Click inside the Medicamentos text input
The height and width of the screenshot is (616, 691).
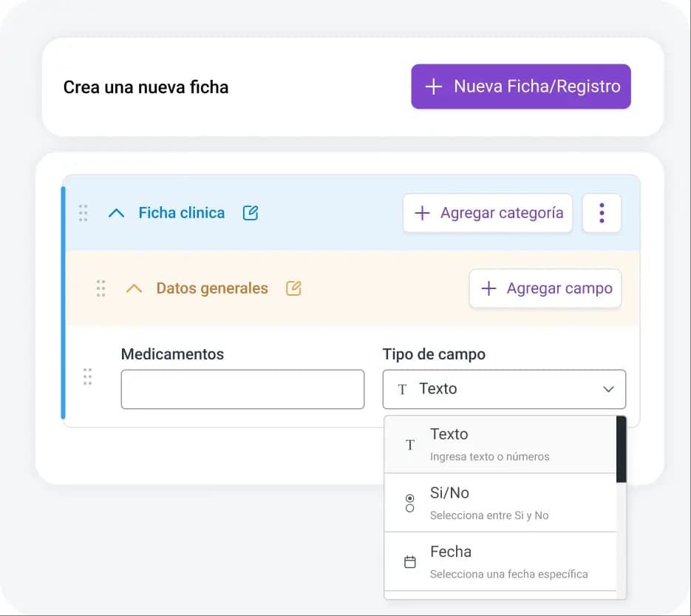pos(242,389)
